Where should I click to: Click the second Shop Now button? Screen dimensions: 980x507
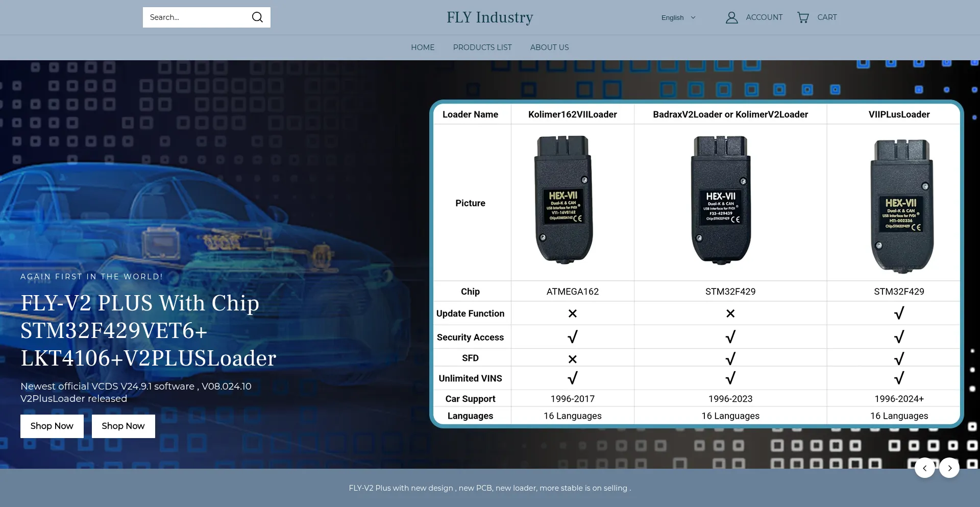point(123,426)
